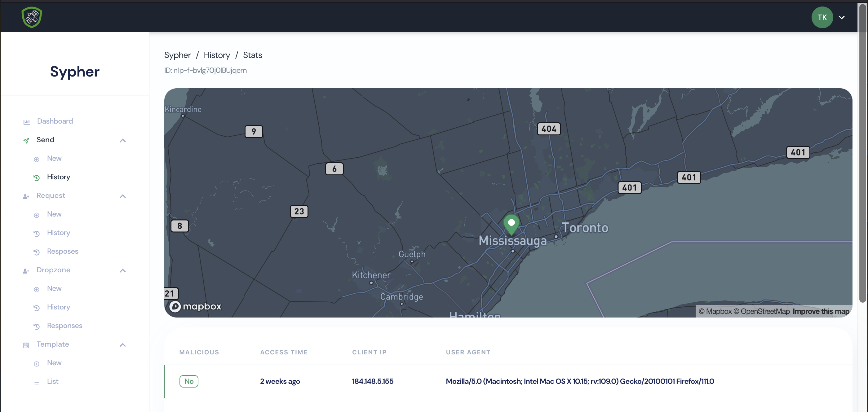868x412 pixels.
Task: Open Resposes under Request
Action: pyautogui.click(x=63, y=252)
